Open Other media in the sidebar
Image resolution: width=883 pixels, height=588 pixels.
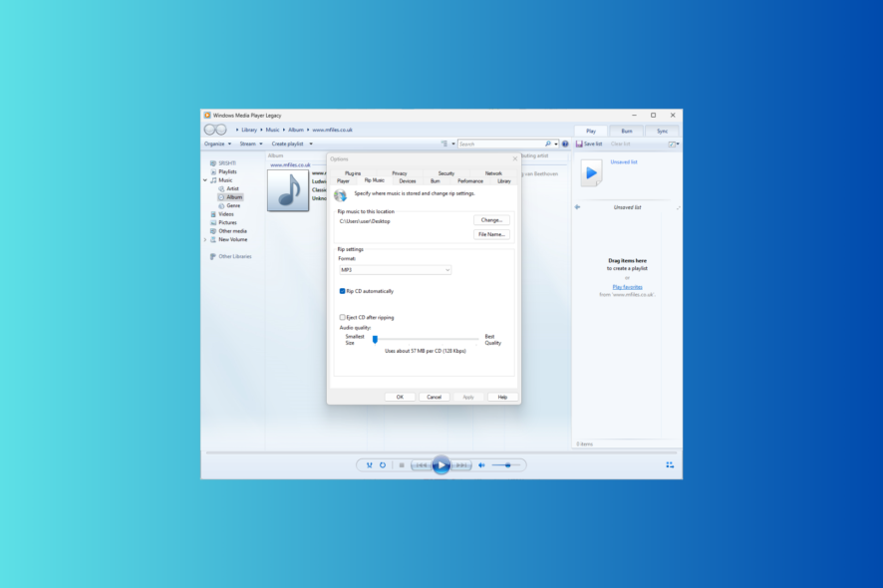[x=228, y=231]
